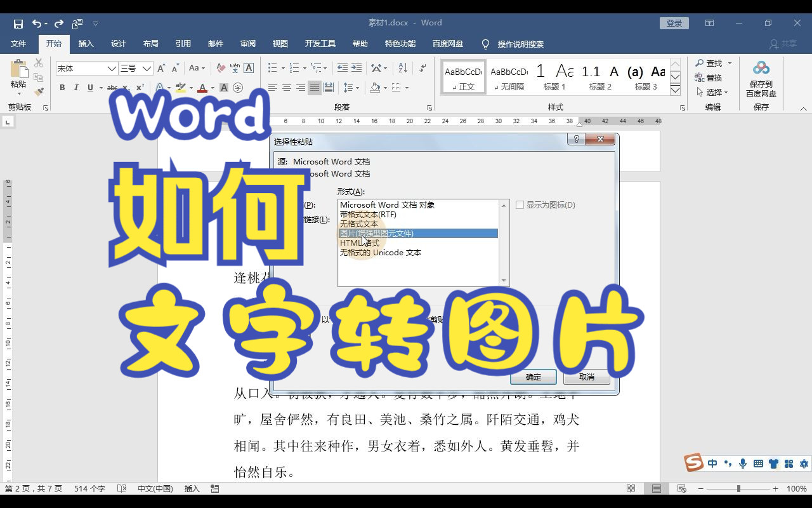812x508 pixels.
Task: Toggle character shading
Action: point(224,88)
